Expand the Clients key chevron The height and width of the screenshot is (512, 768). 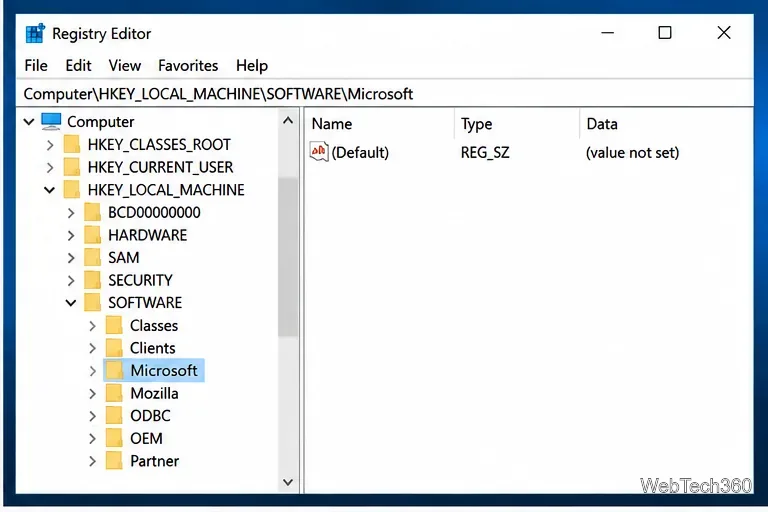click(x=93, y=348)
